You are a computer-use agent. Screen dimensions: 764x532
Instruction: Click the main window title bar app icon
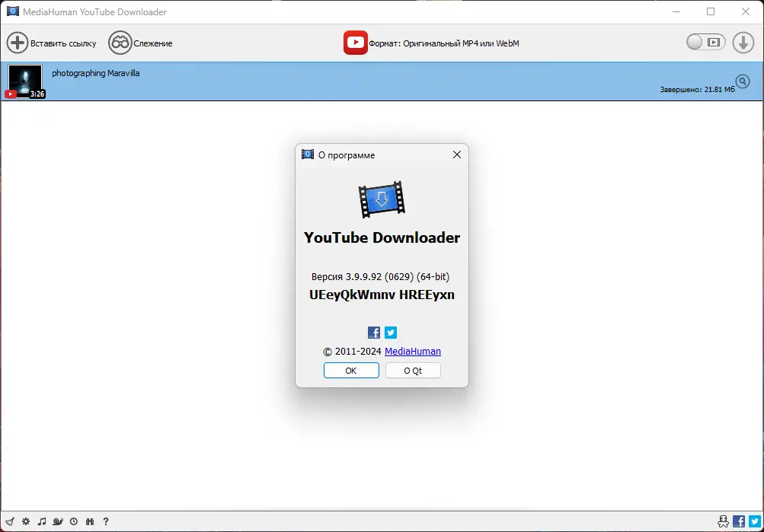tap(13, 11)
